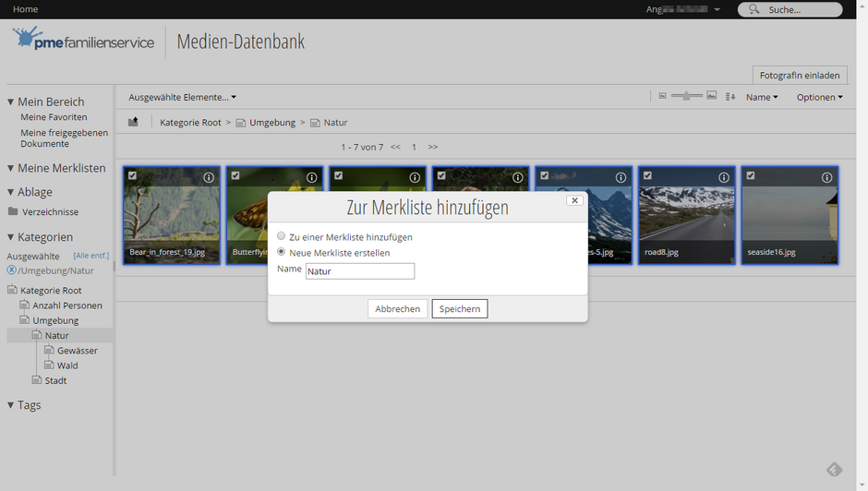Click the Wald category icon in tree
868x491 pixels.
49,365
